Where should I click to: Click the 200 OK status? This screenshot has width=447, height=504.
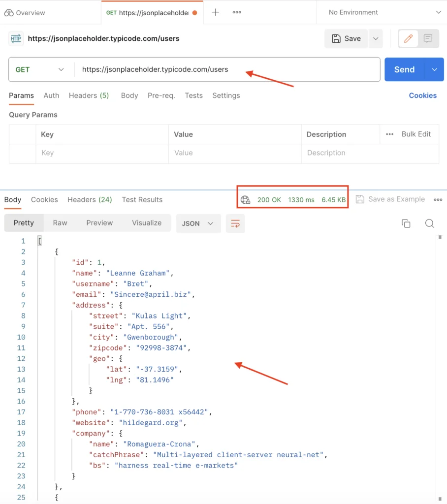269,200
